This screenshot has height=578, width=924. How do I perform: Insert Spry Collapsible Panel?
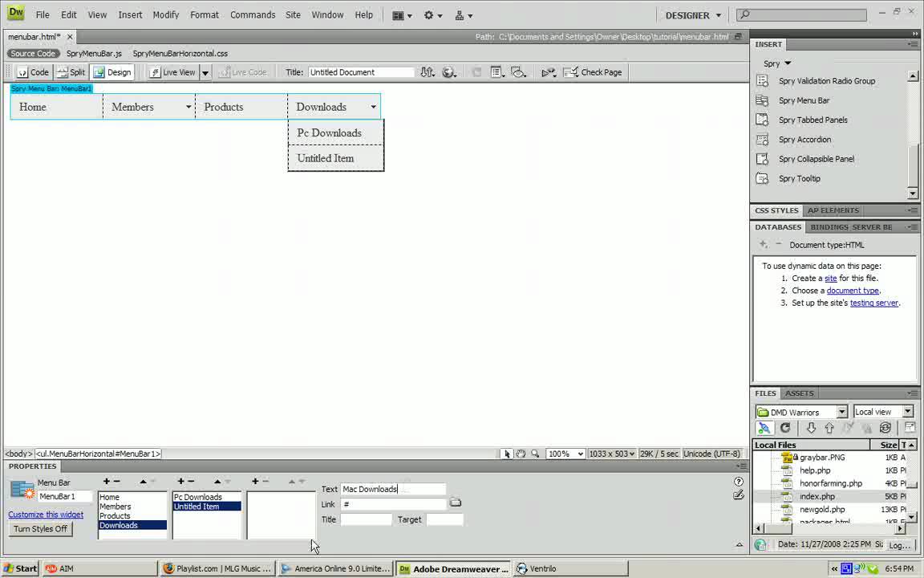click(x=817, y=159)
